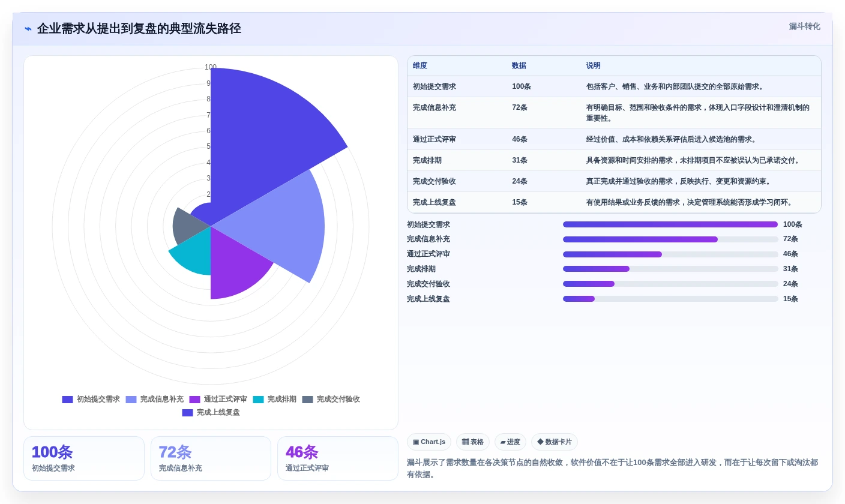
Task: Click the 46条 value in the table
Action: tap(520, 140)
